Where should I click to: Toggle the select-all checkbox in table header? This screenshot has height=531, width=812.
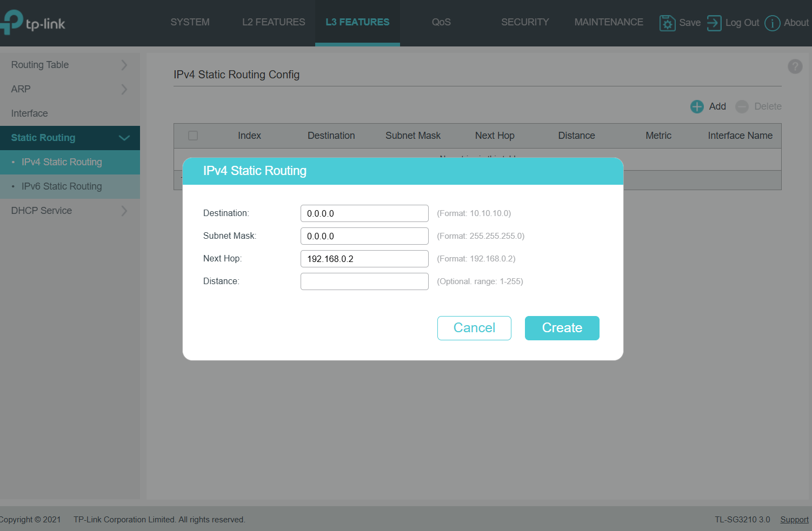pyautogui.click(x=193, y=136)
